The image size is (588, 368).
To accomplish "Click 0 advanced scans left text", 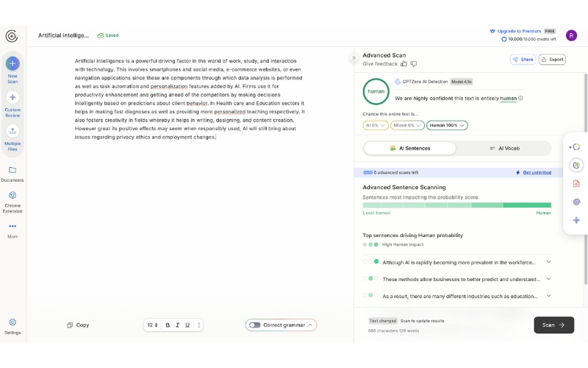I will coord(395,173).
